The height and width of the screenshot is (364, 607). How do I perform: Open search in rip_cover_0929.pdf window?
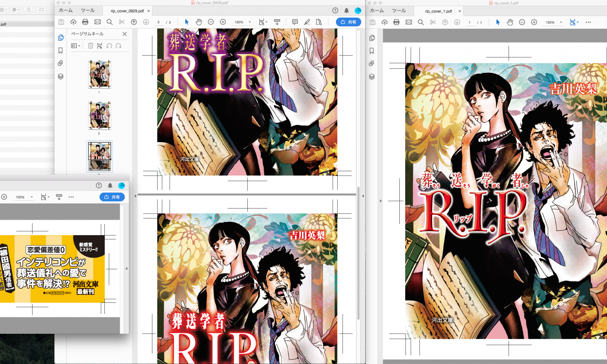(110, 22)
